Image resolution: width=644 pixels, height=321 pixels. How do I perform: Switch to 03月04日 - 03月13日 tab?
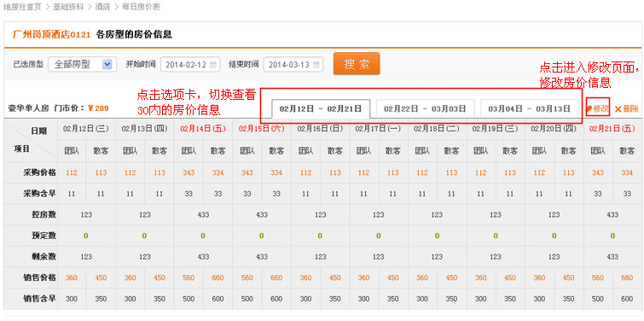530,109
